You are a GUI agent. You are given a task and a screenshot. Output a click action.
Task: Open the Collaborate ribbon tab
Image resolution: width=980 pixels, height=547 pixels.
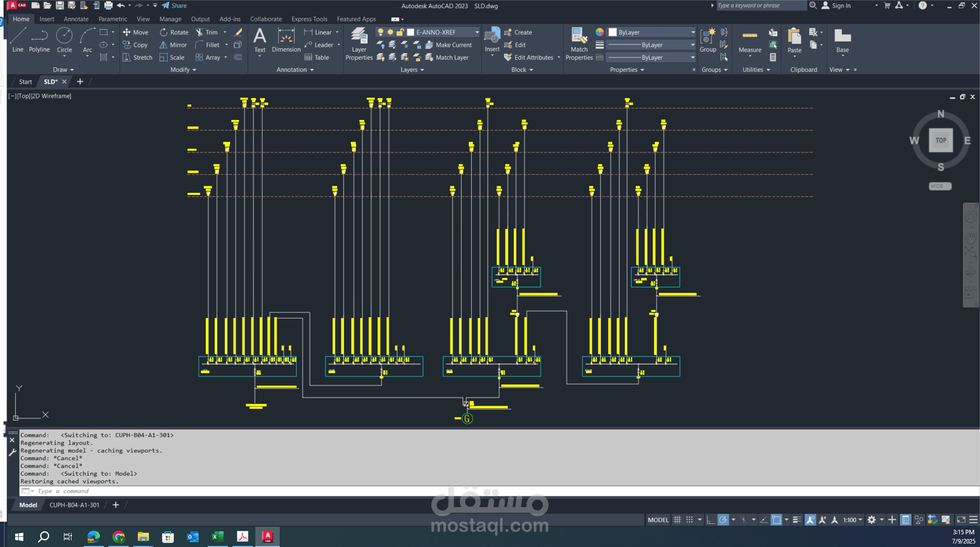click(266, 19)
